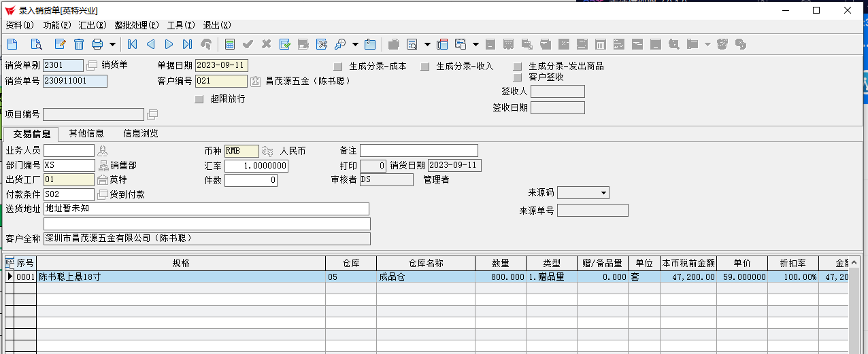Open the 整批处理 menu
This screenshot has height=354, width=868.
pyautogui.click(x=136, y=25)
